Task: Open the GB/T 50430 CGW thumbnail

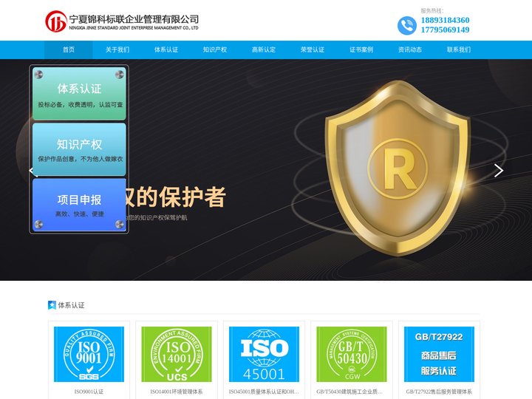Action: click(x=352, y=354)
